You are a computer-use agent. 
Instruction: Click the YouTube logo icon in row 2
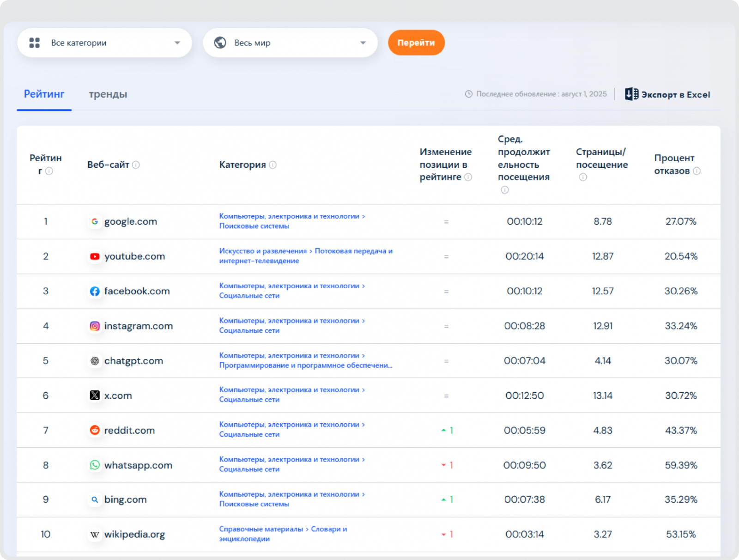click(x=95, y=256)
